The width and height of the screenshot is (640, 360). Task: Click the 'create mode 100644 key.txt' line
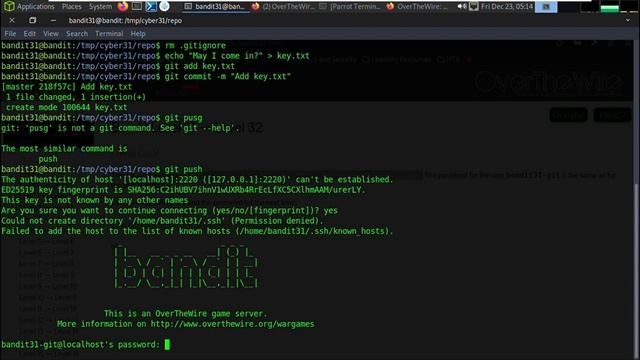(x=67, y=107)
